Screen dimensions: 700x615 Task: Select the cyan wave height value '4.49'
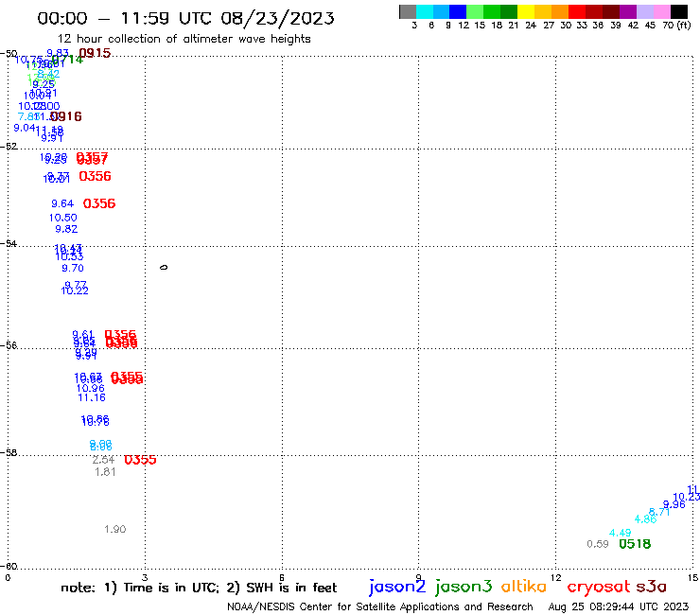pos(621,533)
